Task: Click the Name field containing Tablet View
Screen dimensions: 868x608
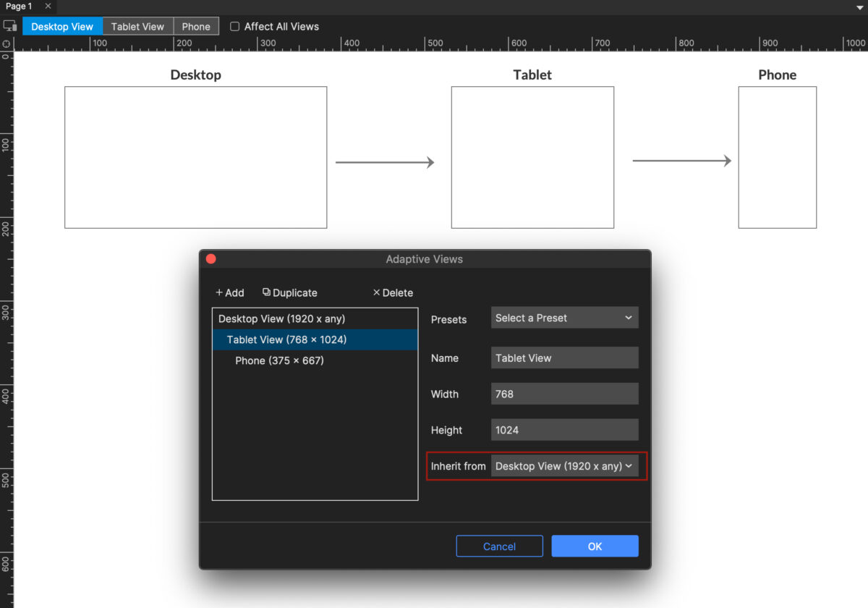Action: 564,358
